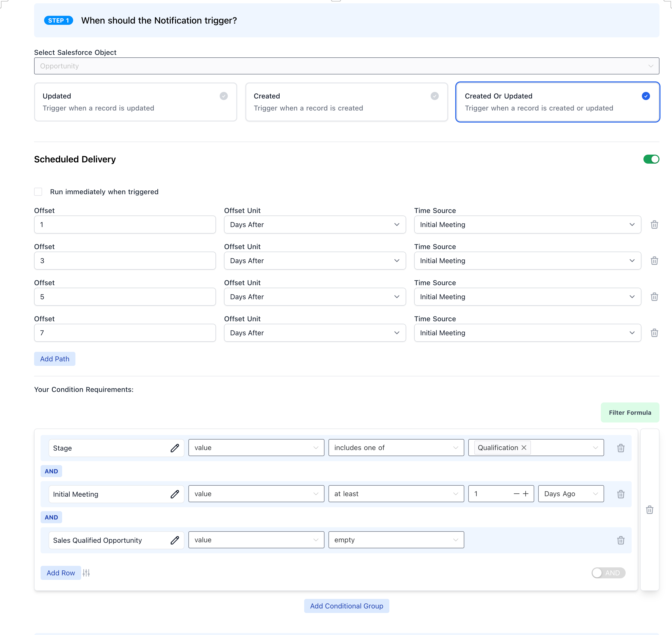Focus the Offset field containing 7
Viewport: 672px width, 635px height.
coord(125,333)
